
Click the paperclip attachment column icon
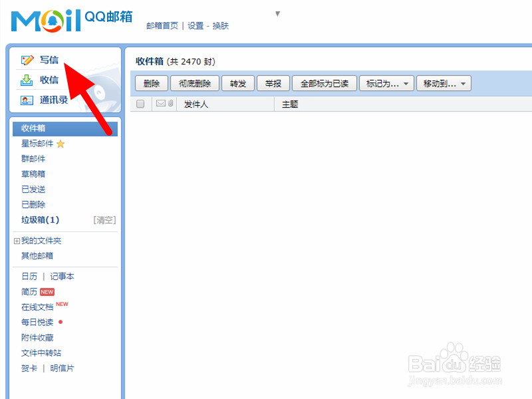point(170,103)
